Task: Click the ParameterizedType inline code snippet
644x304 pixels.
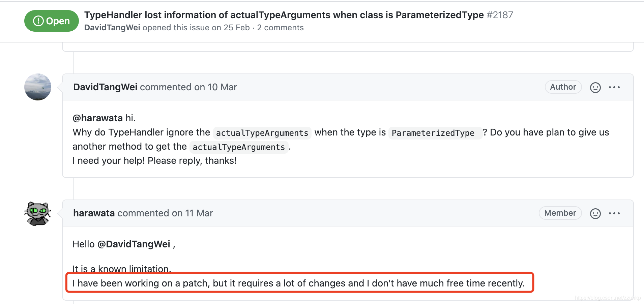Action: (x=433, y=133)
